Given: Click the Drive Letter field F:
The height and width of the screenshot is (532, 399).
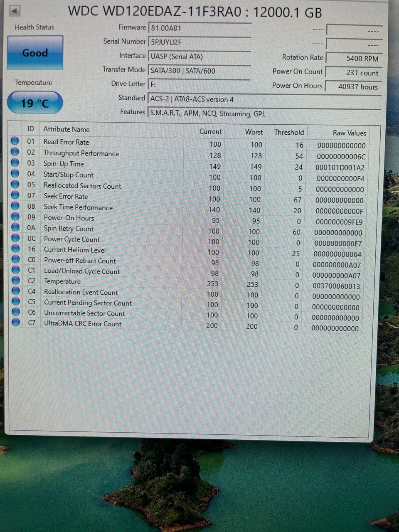Looking at the screenshot, I should (199, 84).
